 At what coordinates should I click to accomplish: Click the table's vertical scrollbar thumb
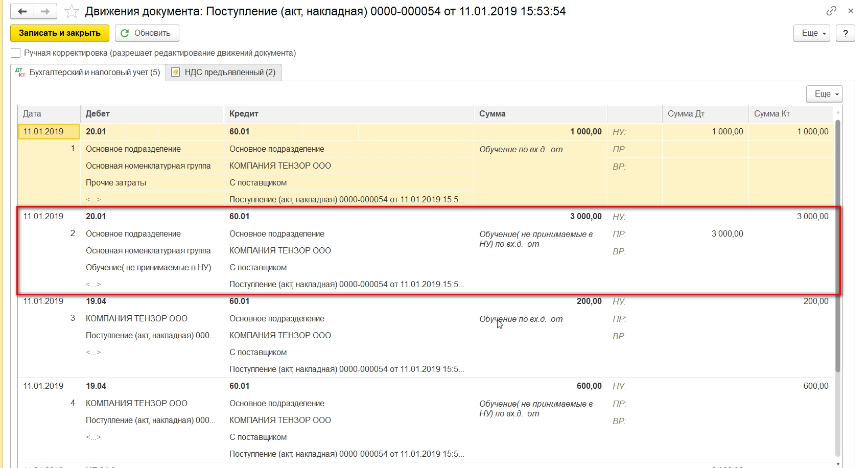tap(837, 245)
